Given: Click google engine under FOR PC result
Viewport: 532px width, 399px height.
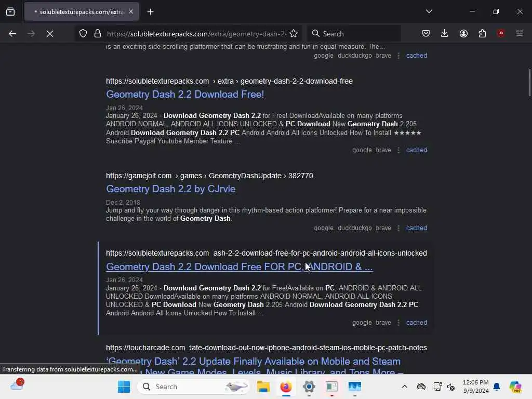Looking at the screenshot, I should point(362,323).
